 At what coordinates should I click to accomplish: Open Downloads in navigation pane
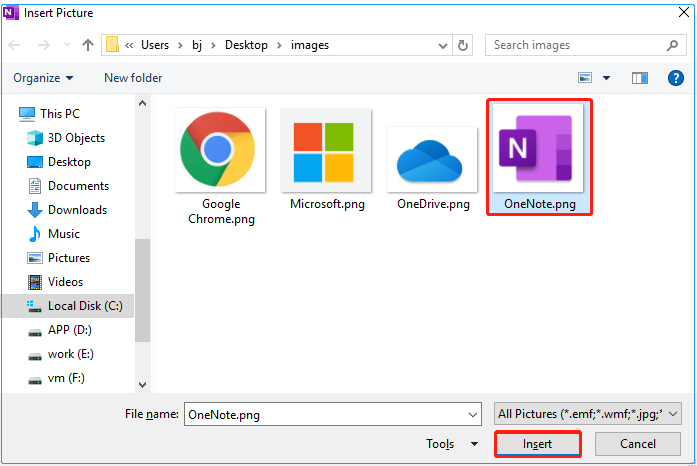coord(67,210)
